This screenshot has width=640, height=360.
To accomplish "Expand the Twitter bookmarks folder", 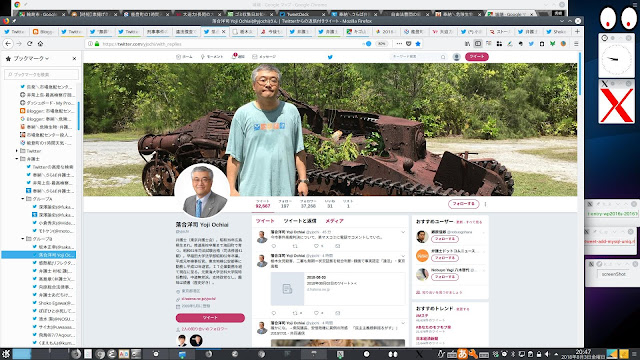I will click(17, 151).
